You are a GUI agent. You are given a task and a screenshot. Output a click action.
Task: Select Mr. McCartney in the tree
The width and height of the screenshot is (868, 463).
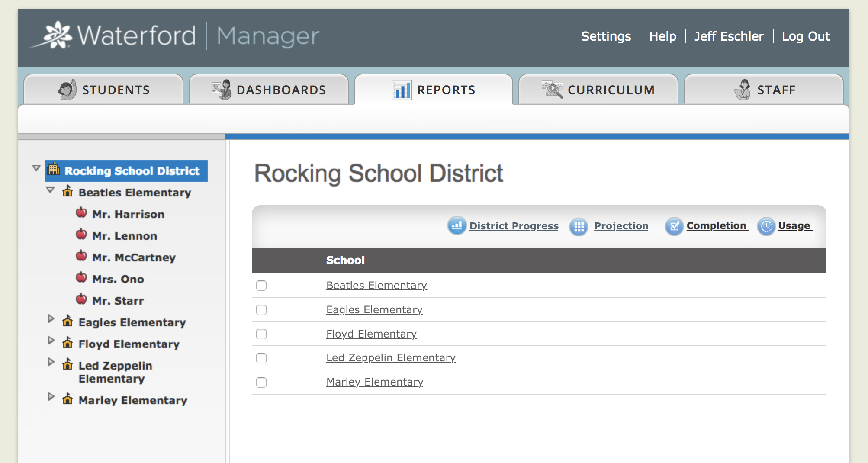[x=134, y=257]
